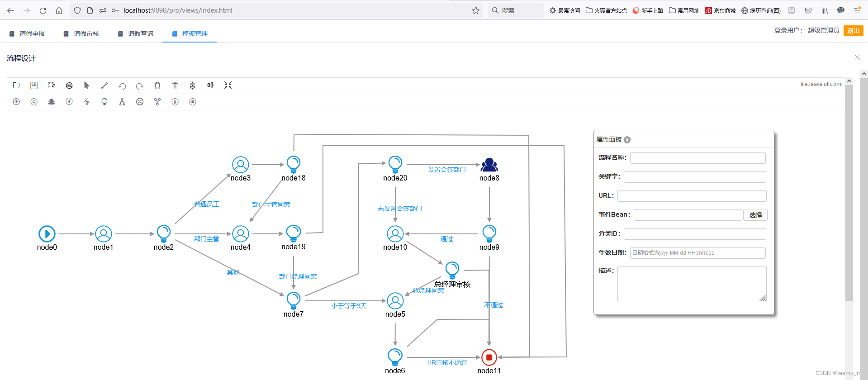
Task: Click into the 描述 textarea
Action: [692, 284]
